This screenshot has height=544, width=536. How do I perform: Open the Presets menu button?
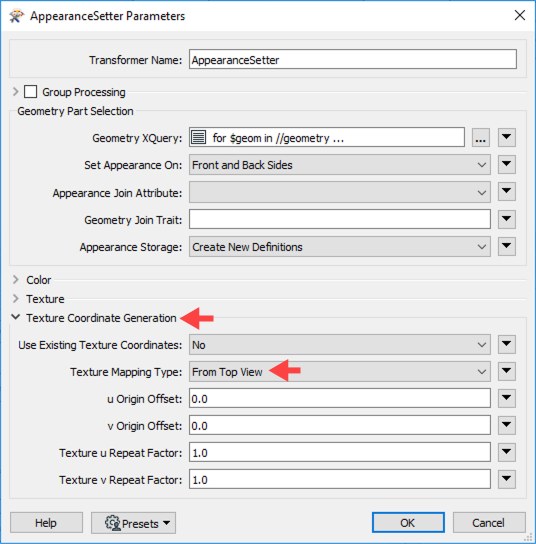click(x=134, y=523)
